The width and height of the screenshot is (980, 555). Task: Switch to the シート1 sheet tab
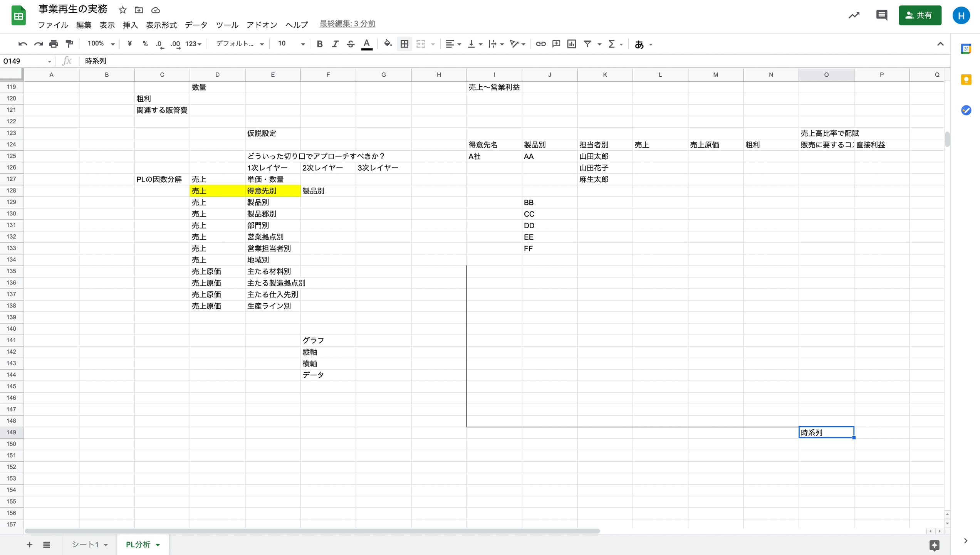(x=86, y=545)
